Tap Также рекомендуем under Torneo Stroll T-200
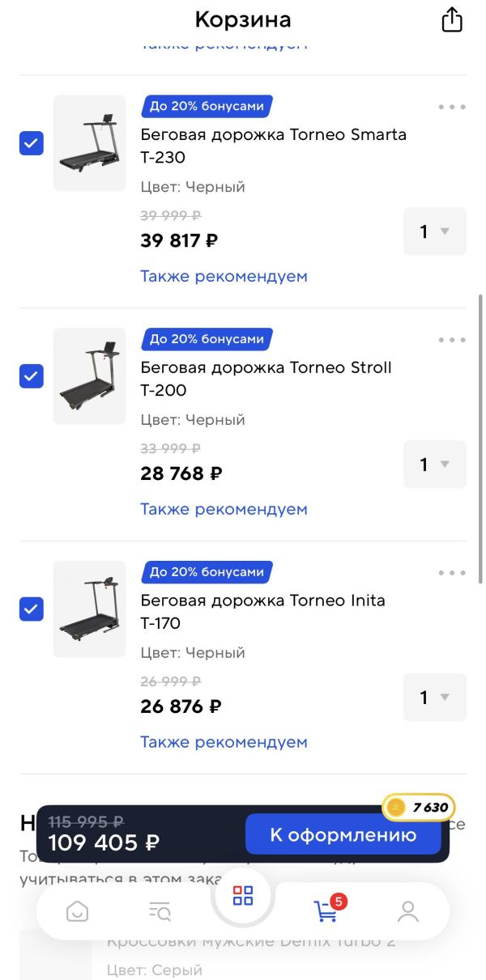 [x=224, y=509]
